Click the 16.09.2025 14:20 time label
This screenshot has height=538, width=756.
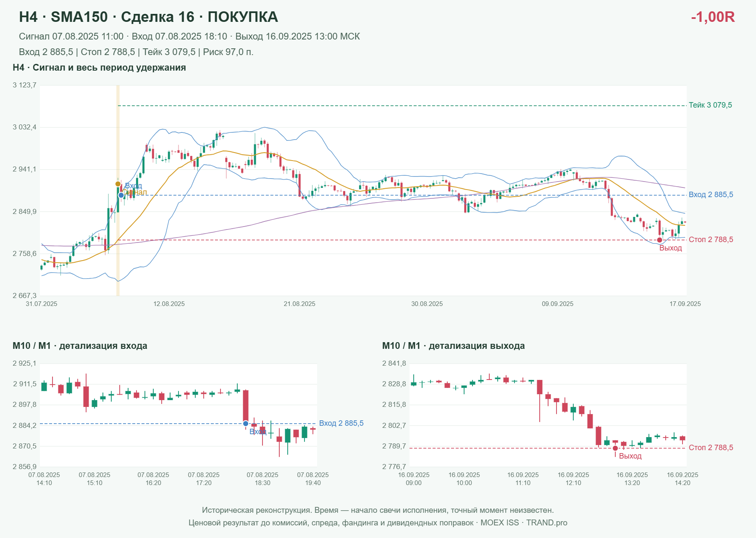pos(682,479)
